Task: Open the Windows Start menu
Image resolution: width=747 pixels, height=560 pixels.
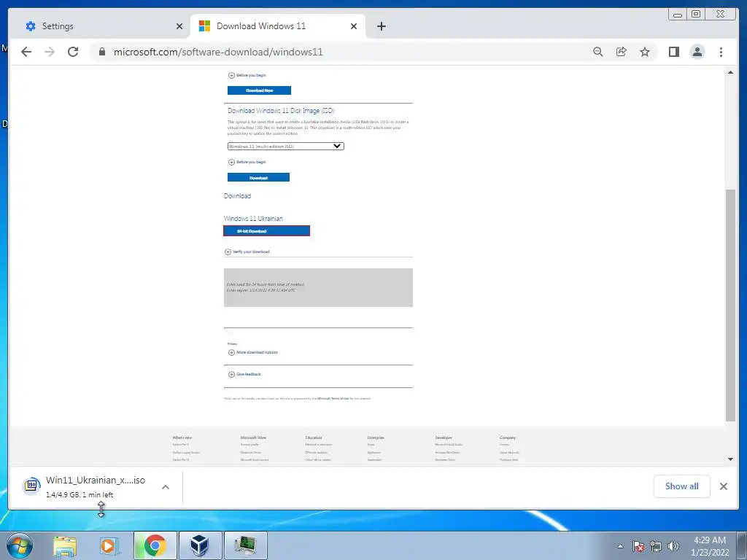Action: (x=19, y=545)
